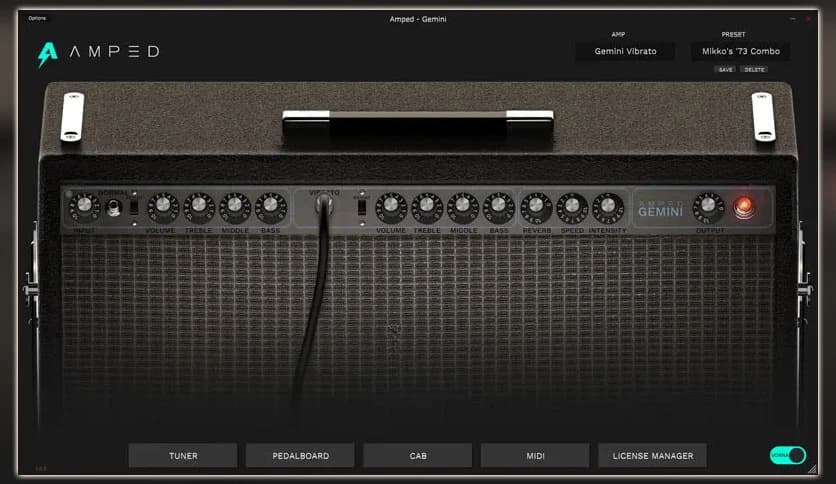
Task: Click the Vibrato channel Treble knob
Action: click(427, 207)
